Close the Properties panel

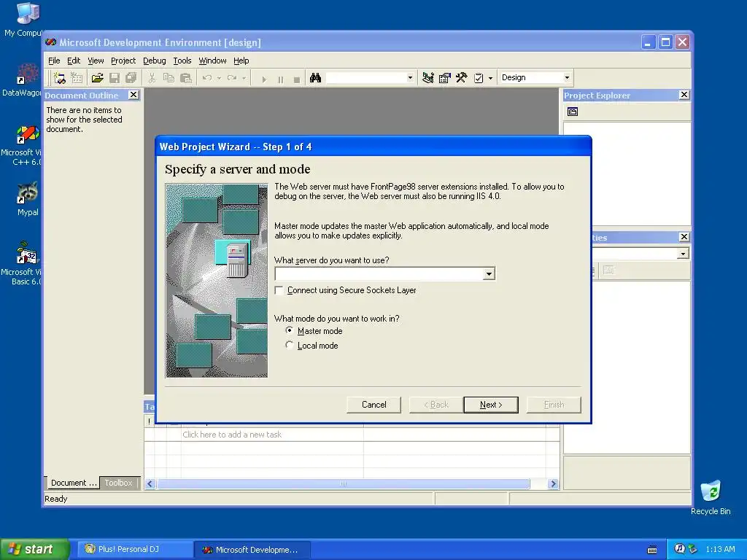684,237
